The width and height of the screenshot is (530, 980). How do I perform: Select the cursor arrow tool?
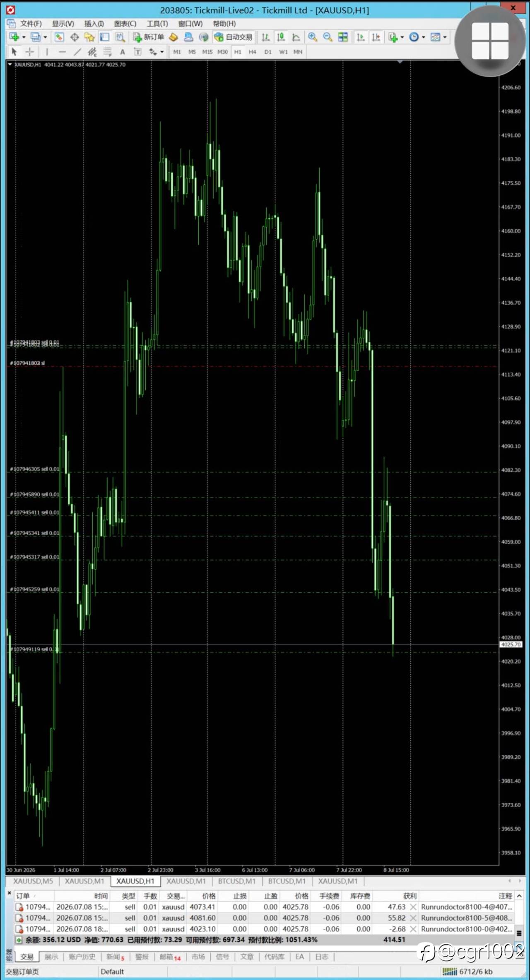click(14, 52)
